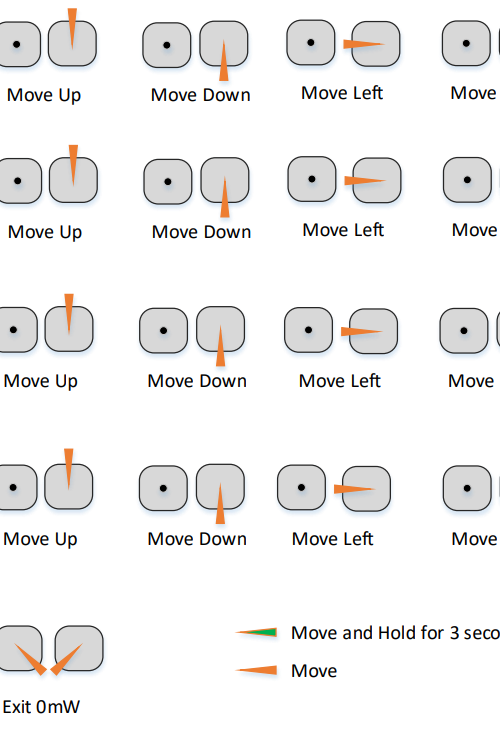
Task: Click the Exit 0mW right stick with arrow
Action: point(79,648)
